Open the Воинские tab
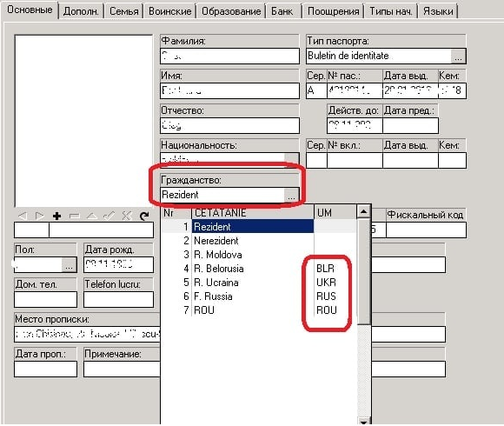The height and width of the screenshot is (426, 504). [170, 11]
